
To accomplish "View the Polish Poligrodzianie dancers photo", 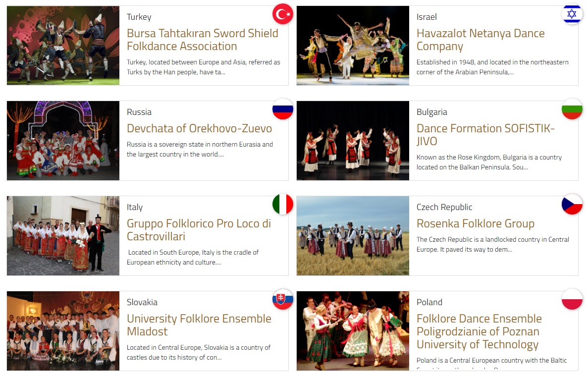I will coord(353,331).
